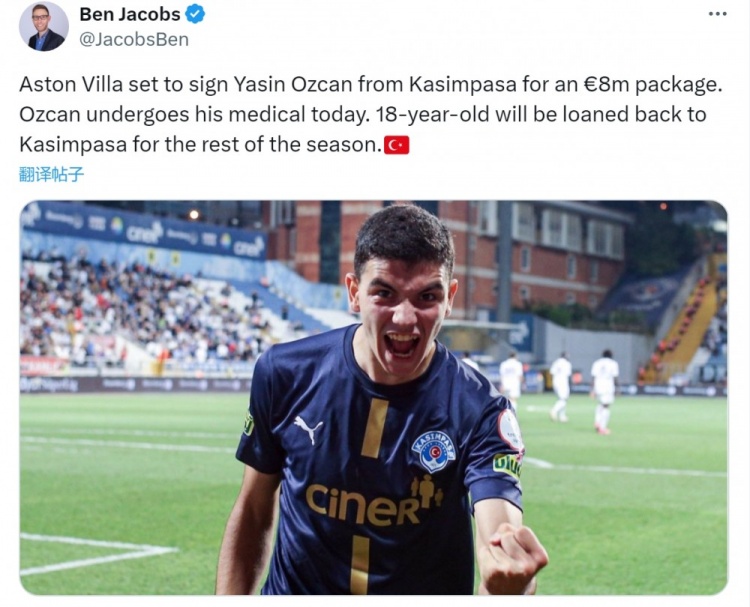
Task: Click the gold Ciner sponsor logo on the jersey
Action: 372,502
